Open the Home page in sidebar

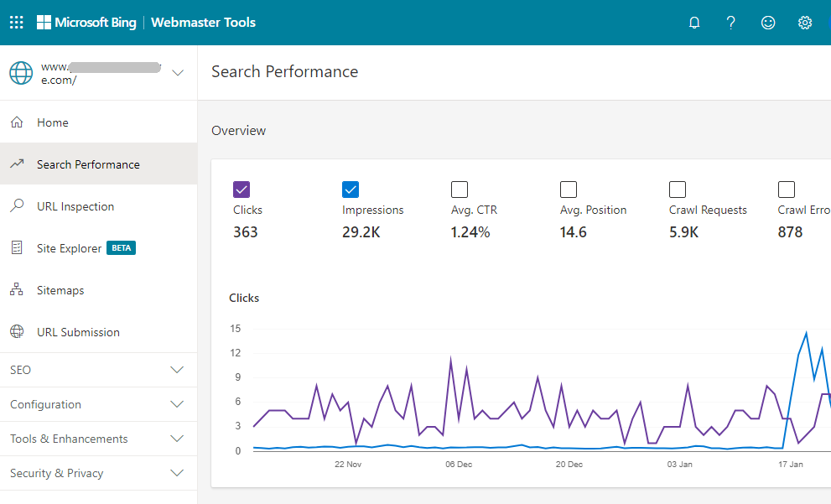point(52,122)
